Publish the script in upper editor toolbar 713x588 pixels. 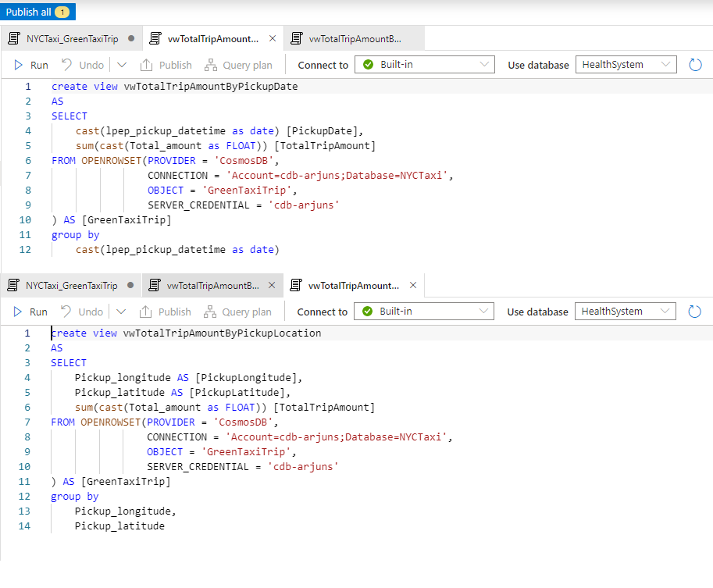click(x=166, y=66)
